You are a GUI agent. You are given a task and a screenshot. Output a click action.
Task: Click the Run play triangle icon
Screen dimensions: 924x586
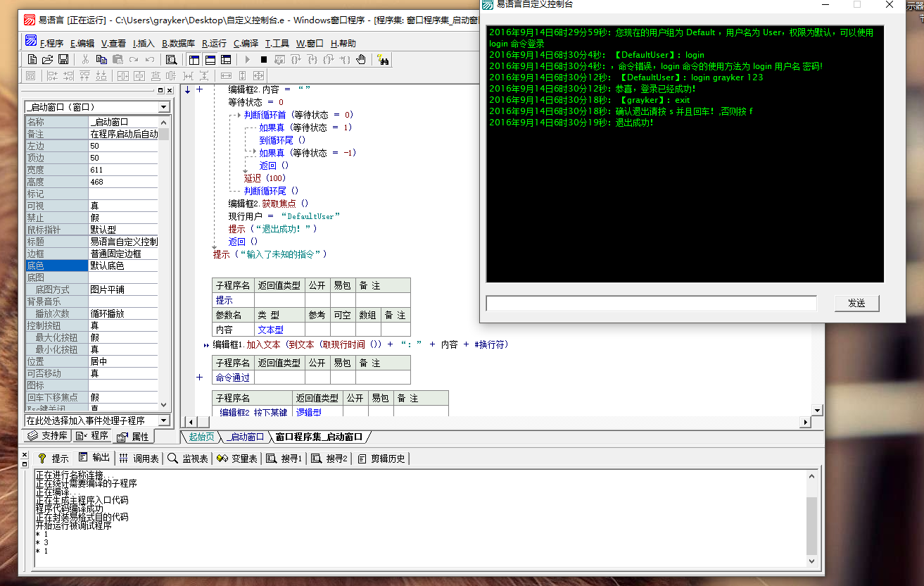pos(248,60)
